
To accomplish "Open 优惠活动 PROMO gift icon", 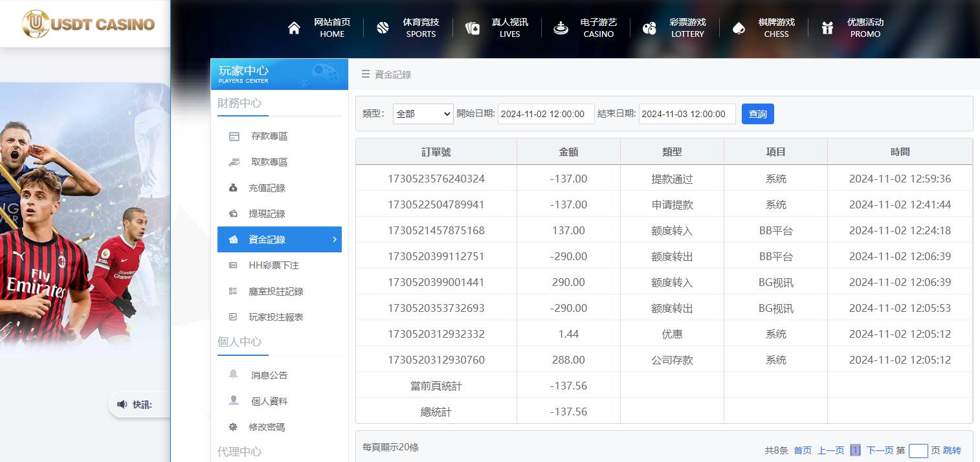I will click(x=827, y=27).
